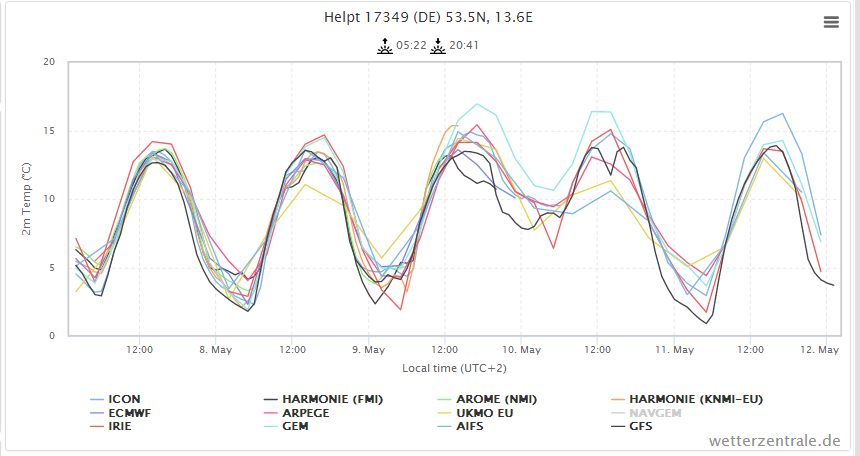Toggle ICON series in legend
The height and width of the screenshot is (456, 860).
[124, 399]
